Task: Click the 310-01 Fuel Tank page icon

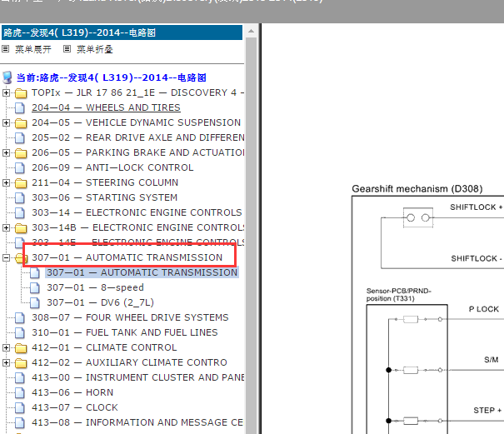Action: [x=20, y=332]
